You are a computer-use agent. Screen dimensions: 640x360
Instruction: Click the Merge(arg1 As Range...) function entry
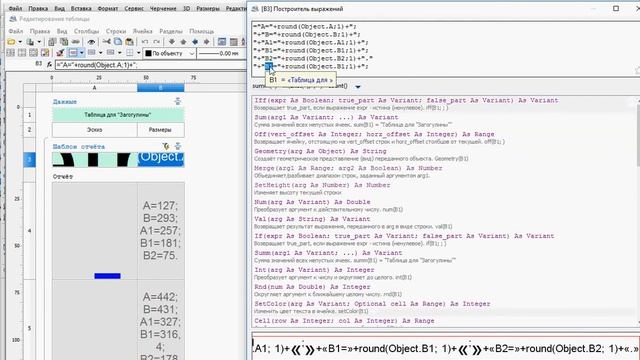click(x=348, y=168)
